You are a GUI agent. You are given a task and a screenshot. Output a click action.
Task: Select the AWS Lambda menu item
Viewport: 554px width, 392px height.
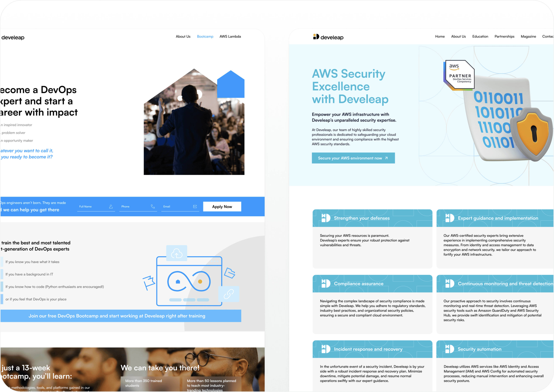coord(230,36)
